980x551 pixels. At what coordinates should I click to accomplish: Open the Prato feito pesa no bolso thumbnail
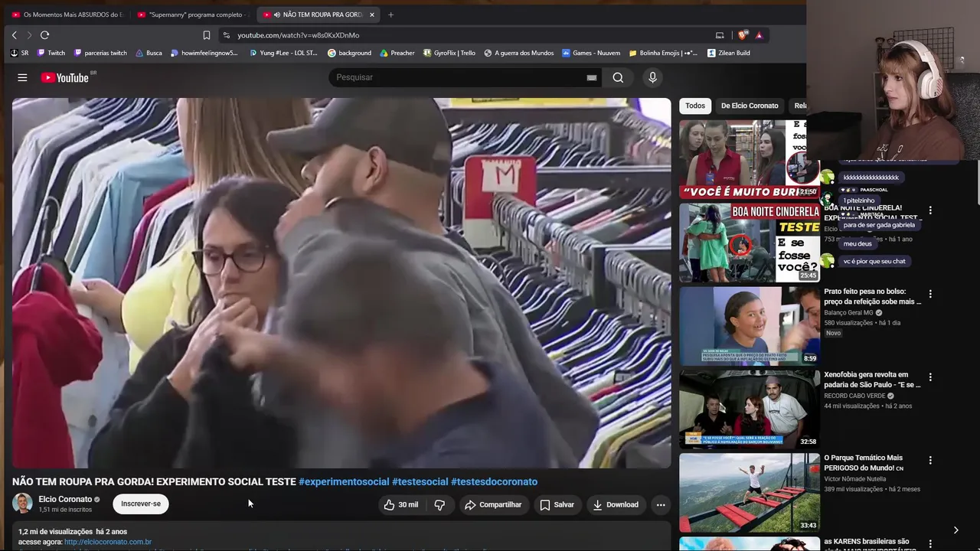click(x=750, y=326)
